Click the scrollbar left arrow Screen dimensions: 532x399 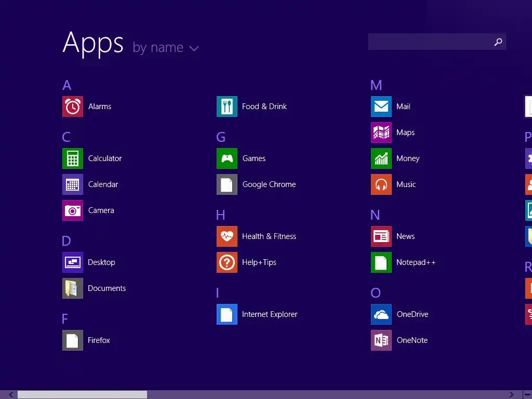(x=11, y=395)
